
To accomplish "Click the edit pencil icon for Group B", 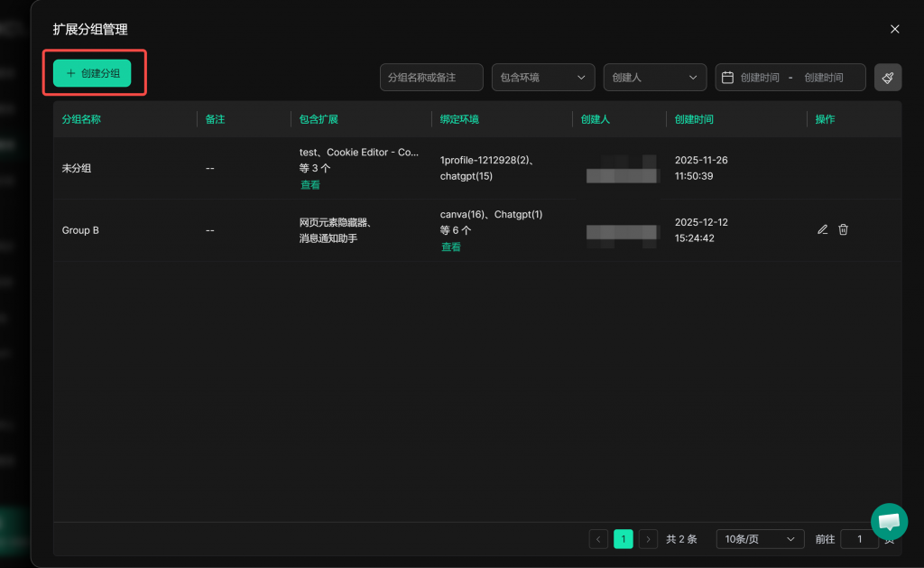I will [x=822, y=229].
